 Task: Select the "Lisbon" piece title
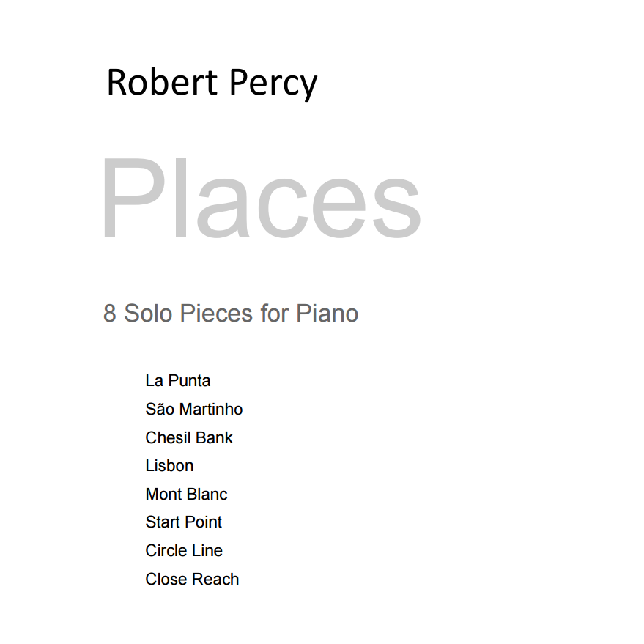coord(169,466)
